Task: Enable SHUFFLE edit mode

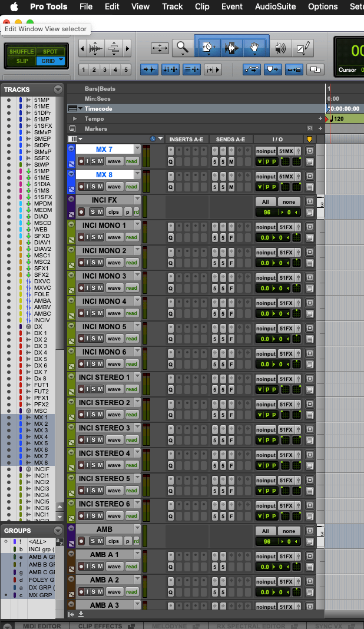Action: [22, 51]
